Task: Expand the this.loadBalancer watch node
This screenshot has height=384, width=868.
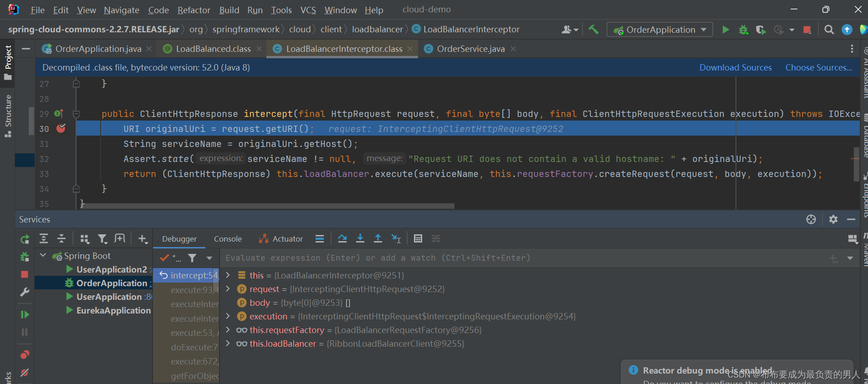Action: 228,343
